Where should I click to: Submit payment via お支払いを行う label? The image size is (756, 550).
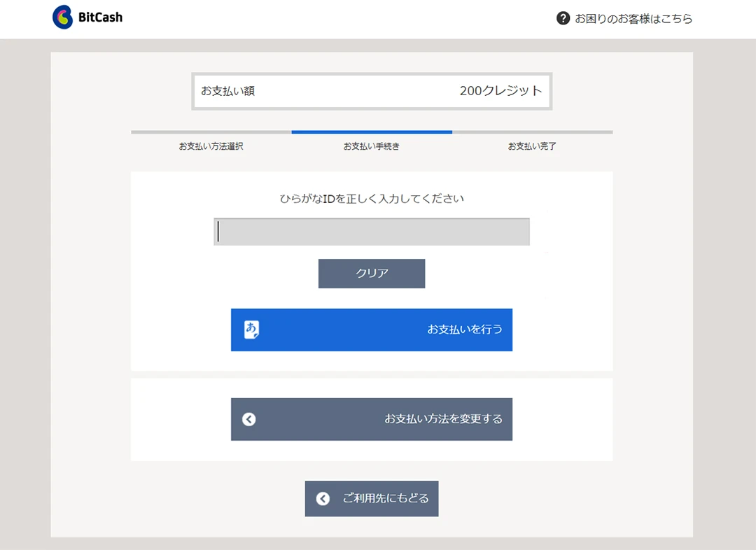coord(465,329)
